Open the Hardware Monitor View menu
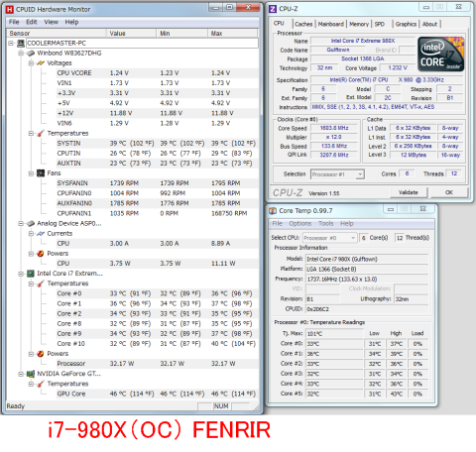 pos(52,22)
